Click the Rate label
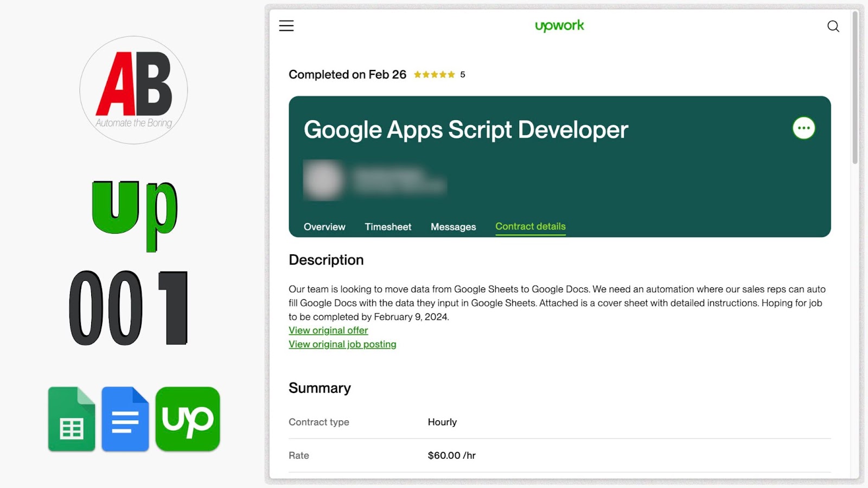 (299, 455)
